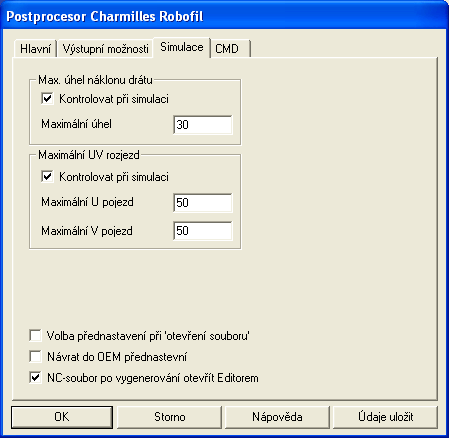The image size is (449, 438).
Task: Click the Max. úhel náklonu drátu group title
Action: point(95,80)
